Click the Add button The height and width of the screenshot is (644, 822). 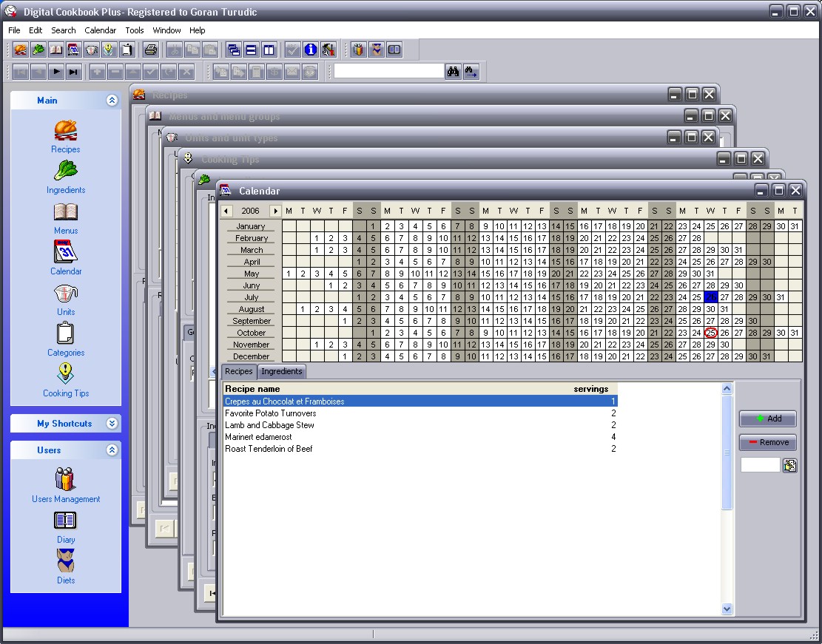coord(768,418)
